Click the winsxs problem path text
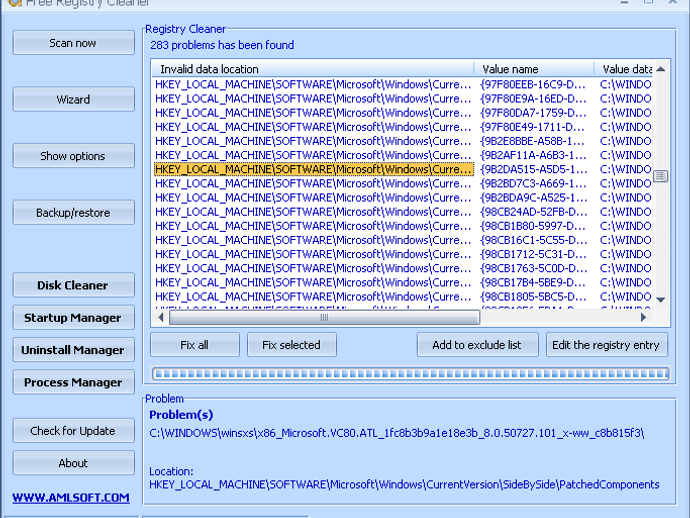Screen dimensions: 690x518 point(397,433)
